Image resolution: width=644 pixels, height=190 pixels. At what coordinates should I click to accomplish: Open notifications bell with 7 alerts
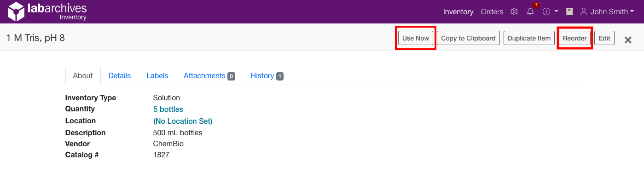click(x=530, y=12)
